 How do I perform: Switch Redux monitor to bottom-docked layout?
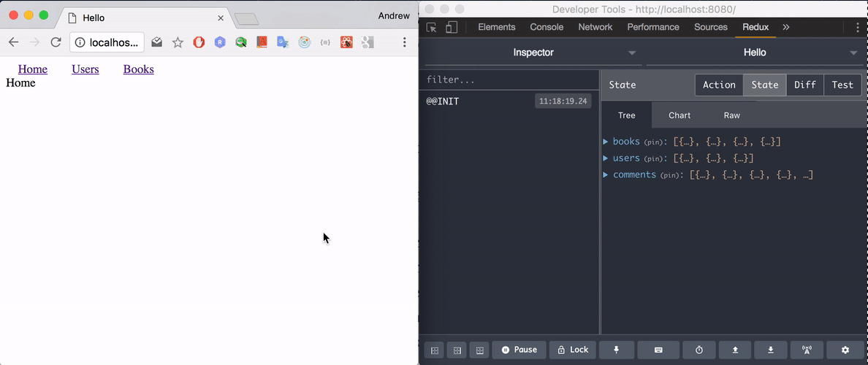479,350
